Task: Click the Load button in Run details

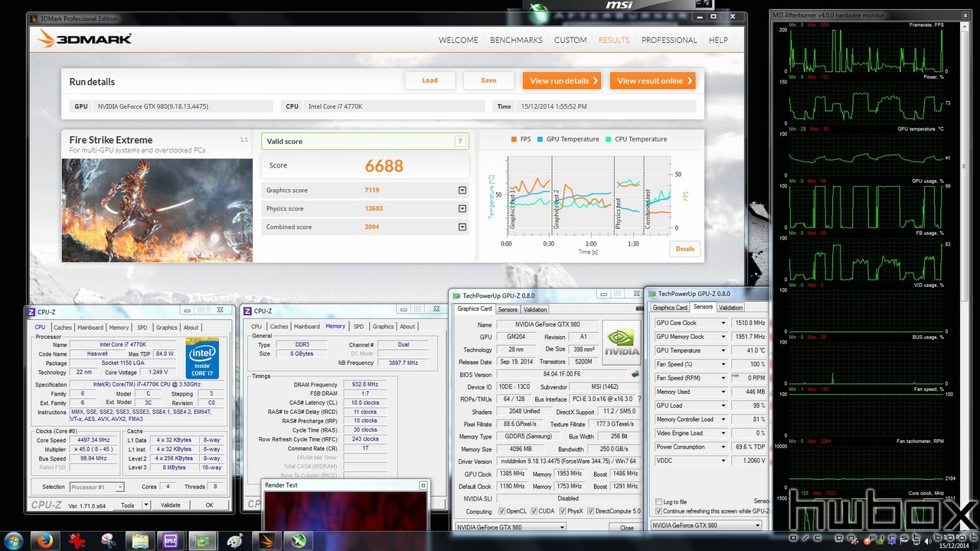Action: coord(430,80)
